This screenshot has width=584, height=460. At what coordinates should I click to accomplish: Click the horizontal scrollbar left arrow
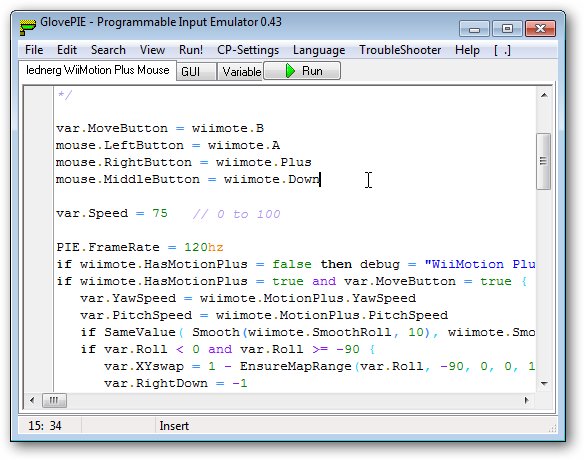tap(32, 400)
